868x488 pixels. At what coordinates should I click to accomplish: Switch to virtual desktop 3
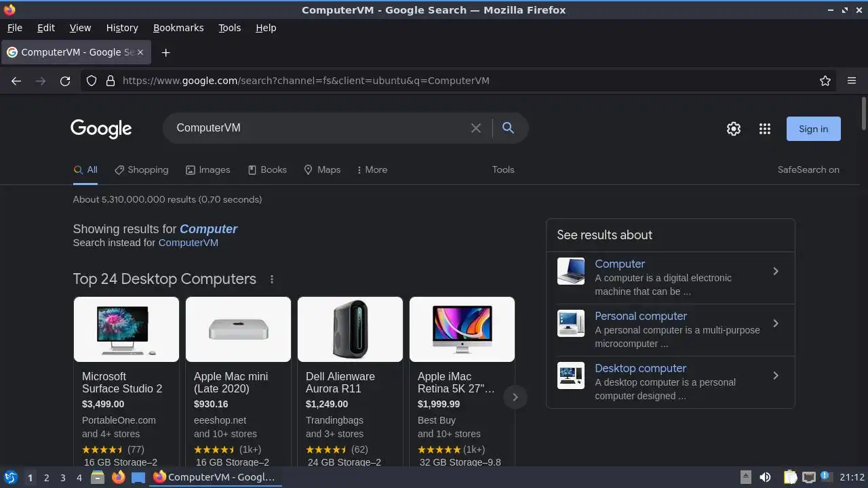(62, 478)
